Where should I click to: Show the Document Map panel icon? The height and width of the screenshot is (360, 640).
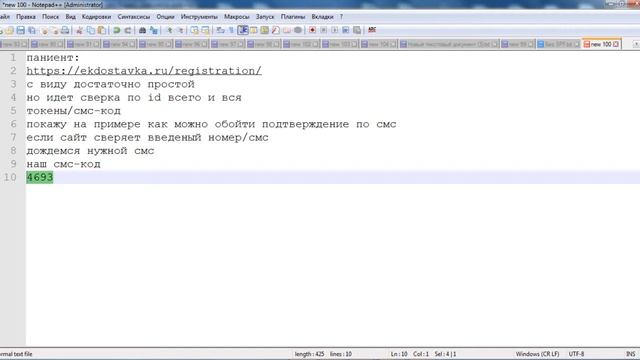[264, 30]
